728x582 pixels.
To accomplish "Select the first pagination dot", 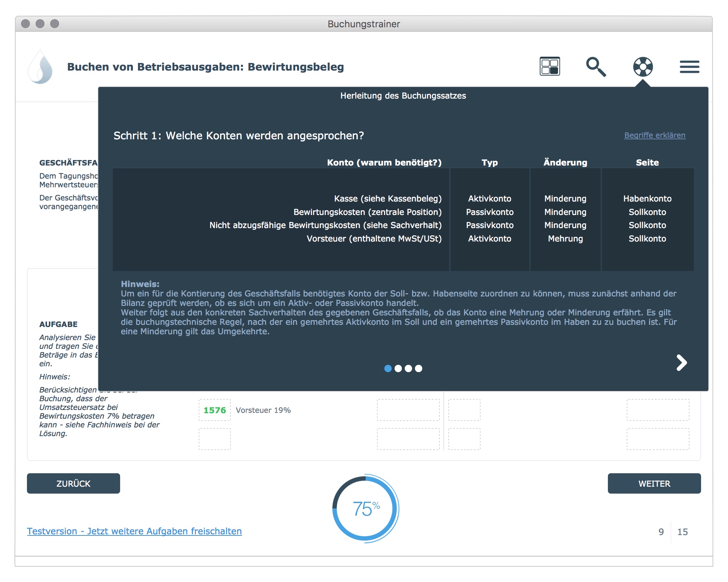I will point(388,368).
